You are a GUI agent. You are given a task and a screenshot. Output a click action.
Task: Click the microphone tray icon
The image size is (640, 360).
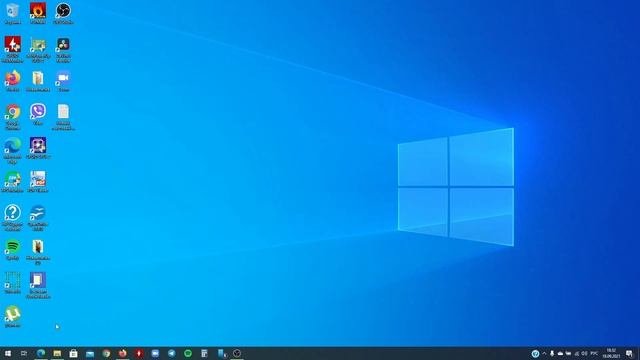coord(552,353)
